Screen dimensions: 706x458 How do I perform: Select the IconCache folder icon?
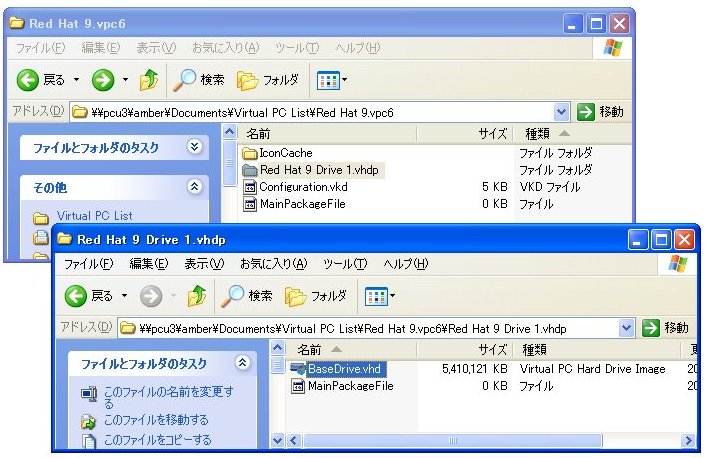[250, 154]
